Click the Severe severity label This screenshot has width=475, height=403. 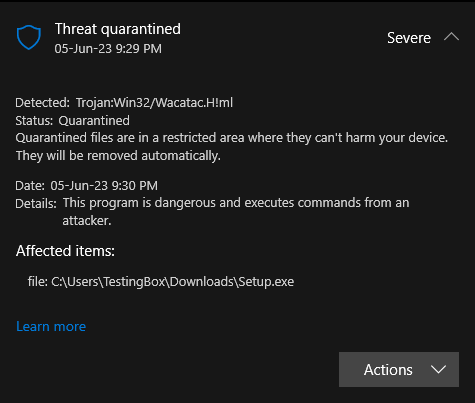tap(409, 38)
